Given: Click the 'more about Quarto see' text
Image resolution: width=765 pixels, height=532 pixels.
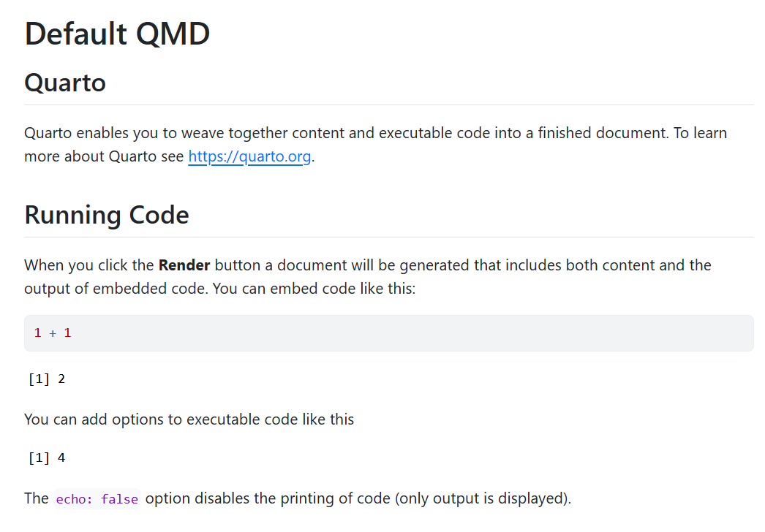Looking at the screenshot, I should pos(104,156).
